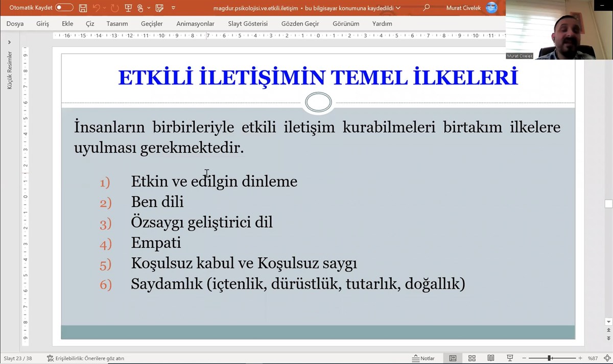This screenshot has width=613, height=364.
Task: Click the Murat Civelek webcam video thumbnail
Action: coord(559,30)
